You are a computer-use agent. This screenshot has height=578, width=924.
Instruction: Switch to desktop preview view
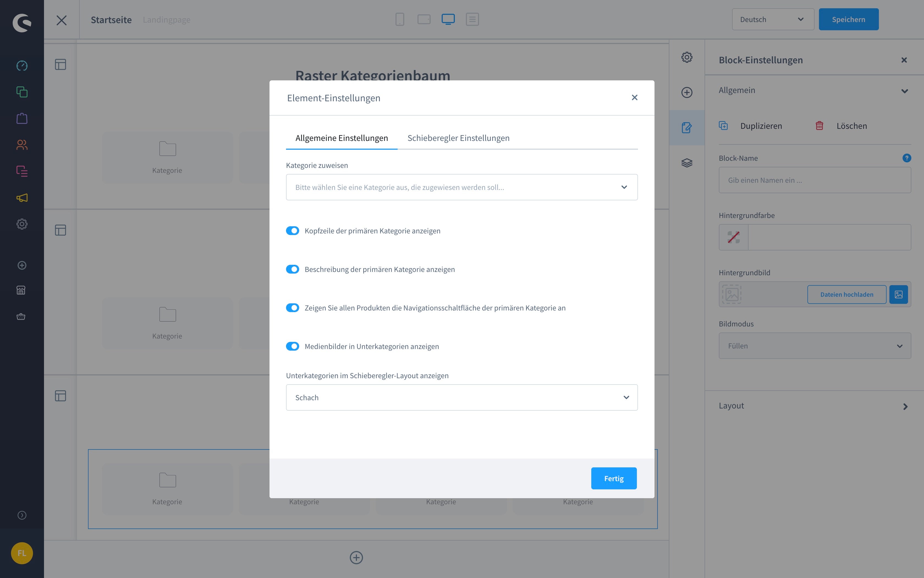pyautogui.click(x=448, y=19)
